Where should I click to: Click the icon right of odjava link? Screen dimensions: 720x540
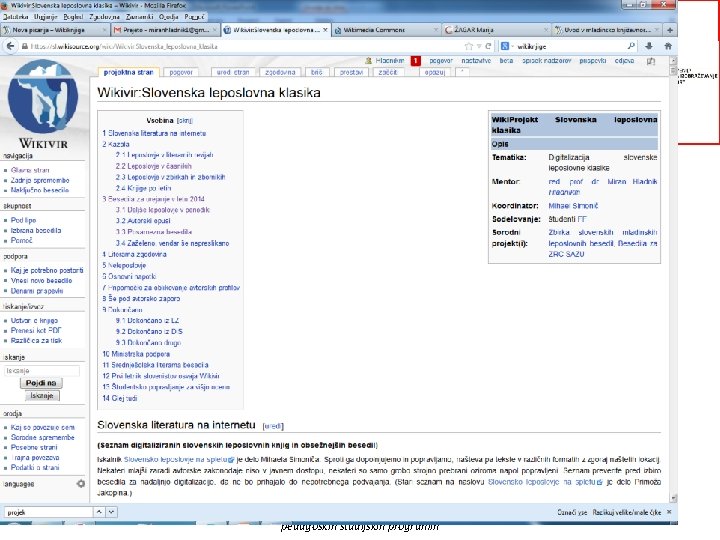point(651,61)
